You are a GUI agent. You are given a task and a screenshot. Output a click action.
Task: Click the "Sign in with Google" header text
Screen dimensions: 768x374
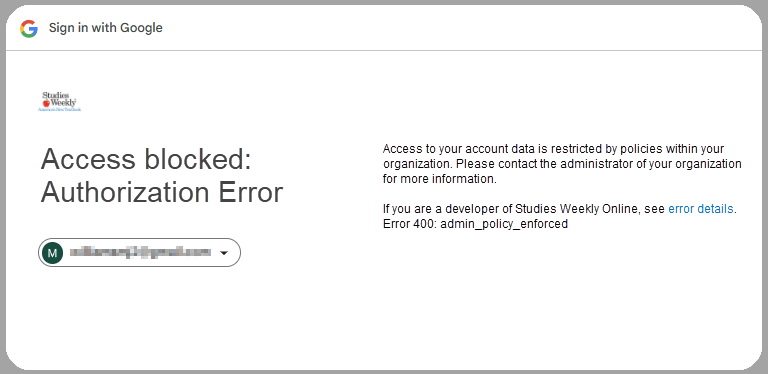pyautogui.click(x=106, y=28)
